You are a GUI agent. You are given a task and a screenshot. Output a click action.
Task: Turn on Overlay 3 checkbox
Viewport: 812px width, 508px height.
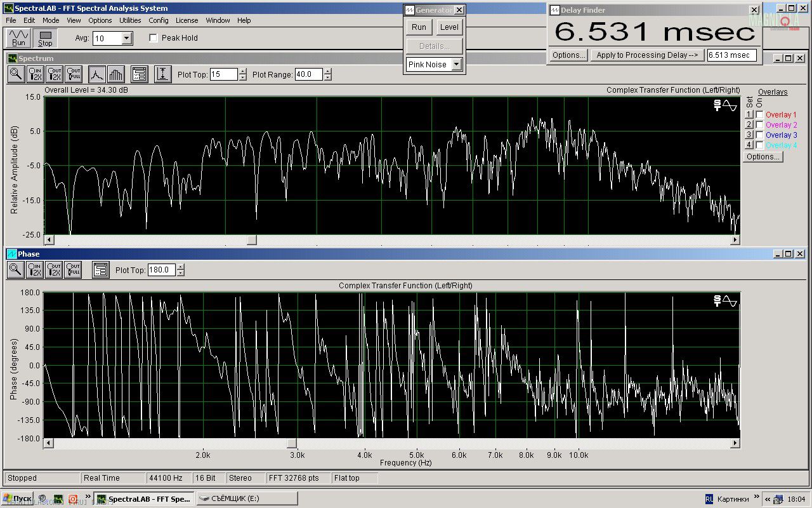pyautogui.click(x=759, y=135)
